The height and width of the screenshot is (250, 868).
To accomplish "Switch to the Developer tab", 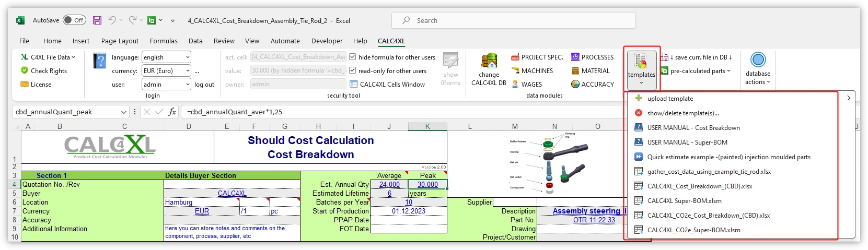I will (327, 41).
